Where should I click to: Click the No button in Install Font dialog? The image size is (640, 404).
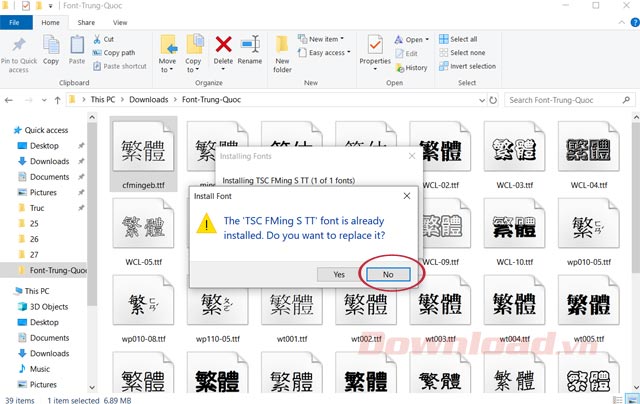pos(388,275)
